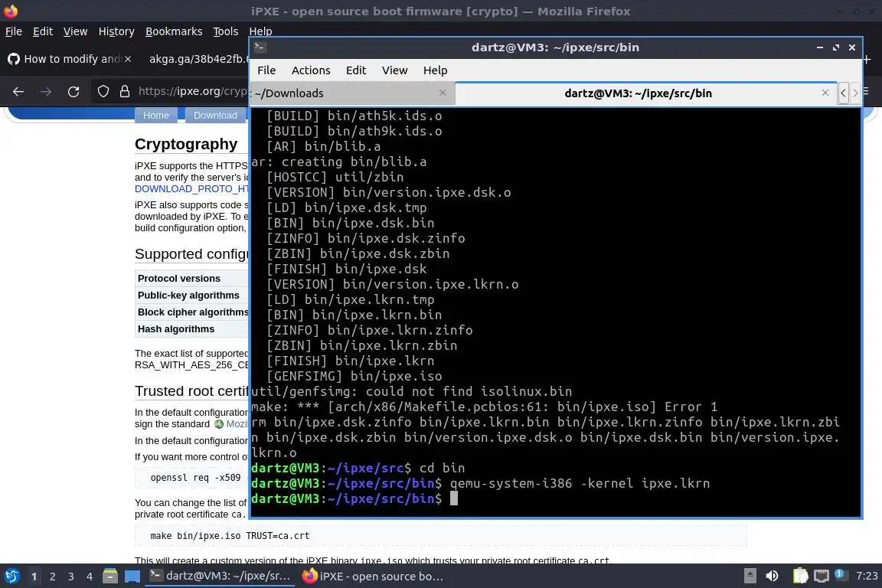Click the show desktop icon in taskbar

point(132,577)
